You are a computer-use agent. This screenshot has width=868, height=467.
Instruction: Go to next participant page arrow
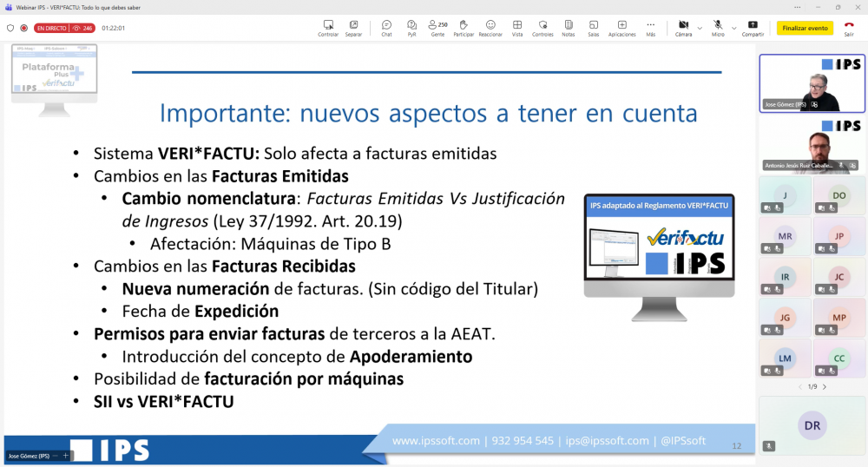(x=824, y=386)
